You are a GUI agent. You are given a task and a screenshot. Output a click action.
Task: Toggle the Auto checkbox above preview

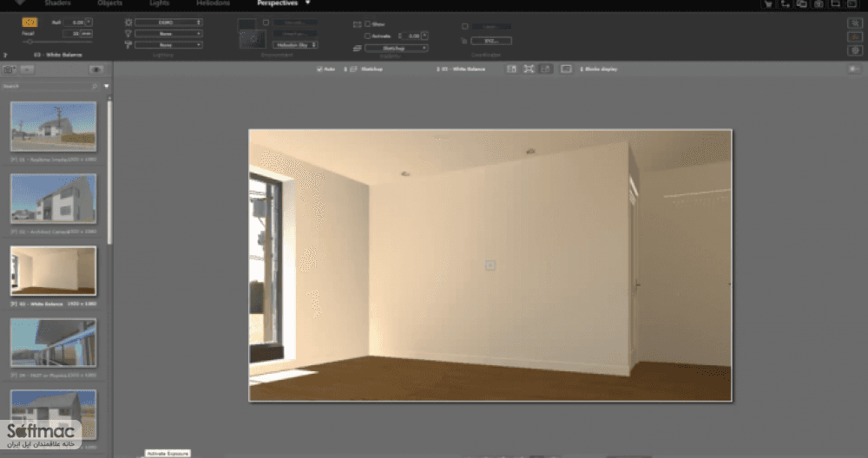point(319,69)
